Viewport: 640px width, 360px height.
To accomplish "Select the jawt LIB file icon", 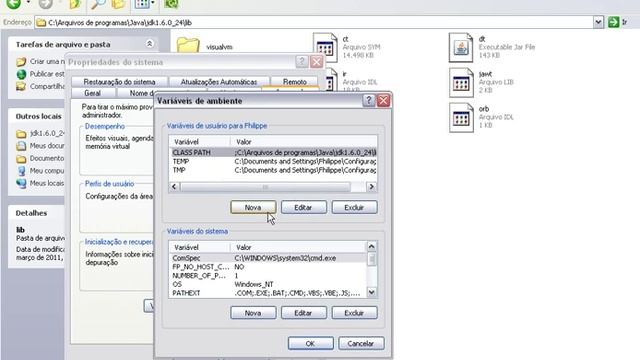I will point(461,83).
